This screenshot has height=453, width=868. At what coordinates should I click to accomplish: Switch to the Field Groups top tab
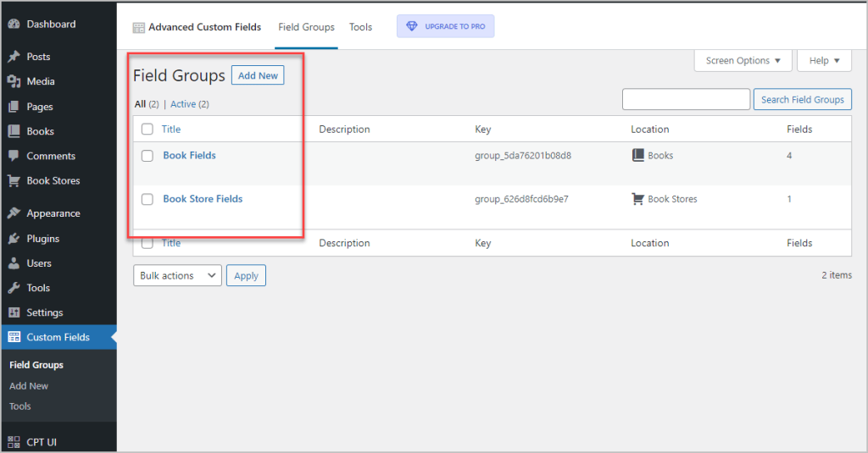coord(306,27)
